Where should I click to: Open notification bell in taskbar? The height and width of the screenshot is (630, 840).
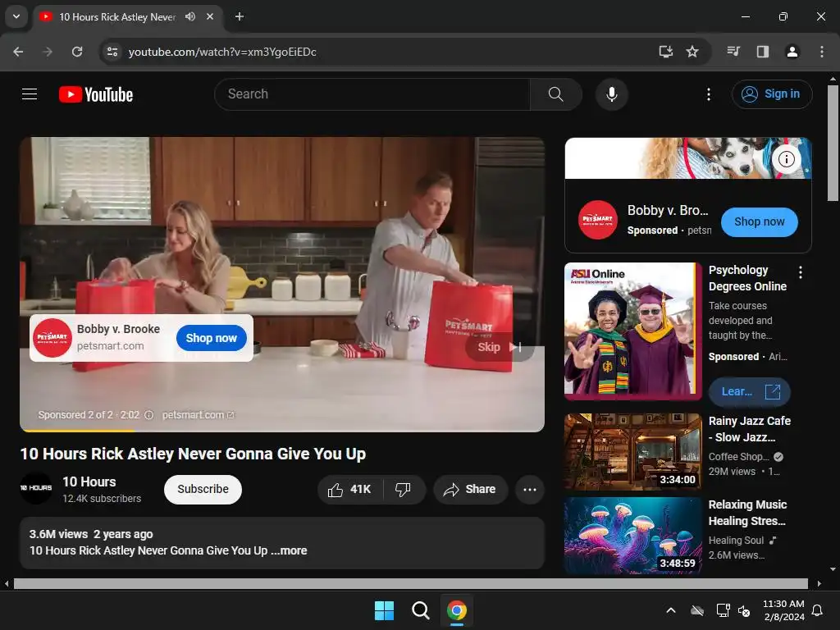[818, 610]
